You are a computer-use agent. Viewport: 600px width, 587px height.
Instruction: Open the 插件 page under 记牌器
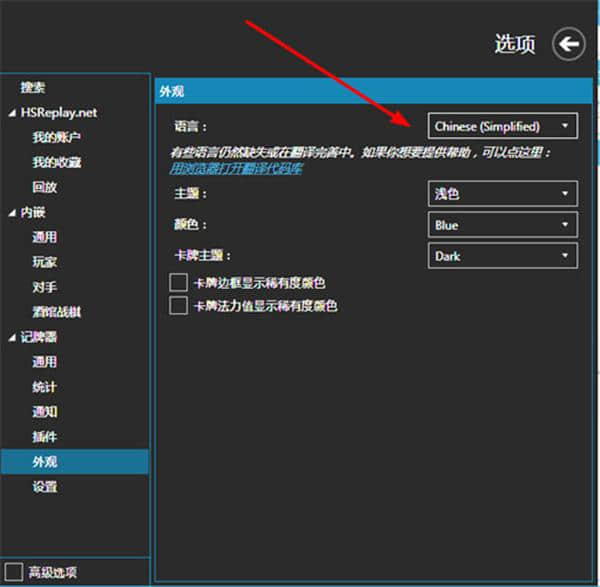click(x=45, y=437)
